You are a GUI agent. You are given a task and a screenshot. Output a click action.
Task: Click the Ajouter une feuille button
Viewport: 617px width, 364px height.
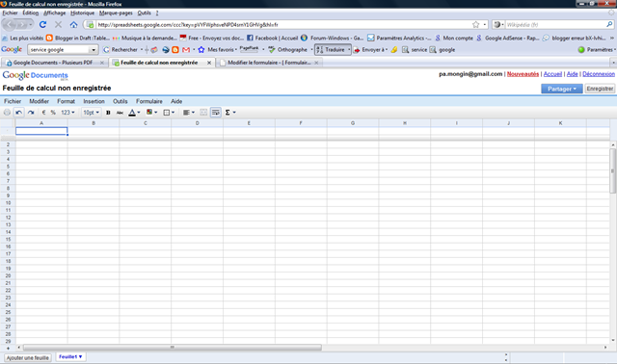coord(28,357)
